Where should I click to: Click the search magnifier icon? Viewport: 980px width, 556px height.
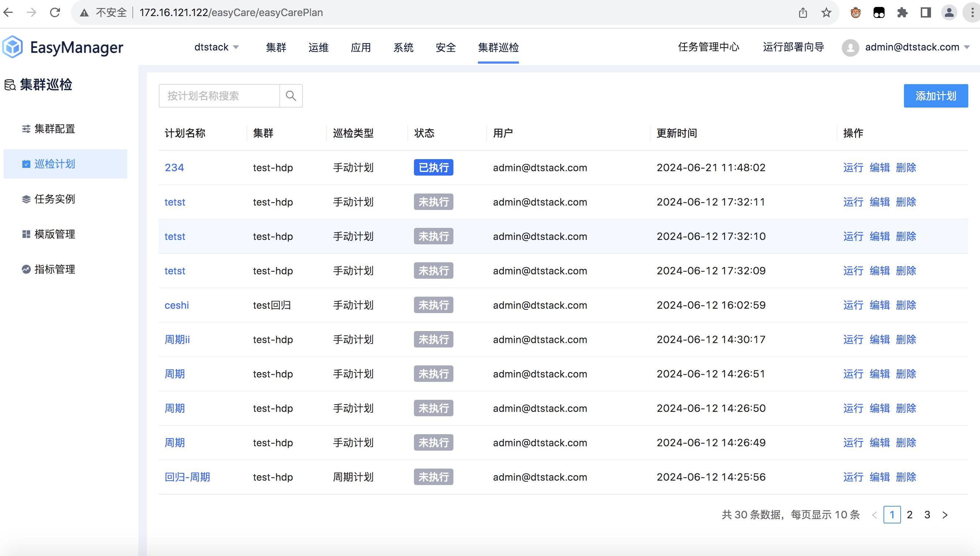pyautogui.click(x=291, y=95)
